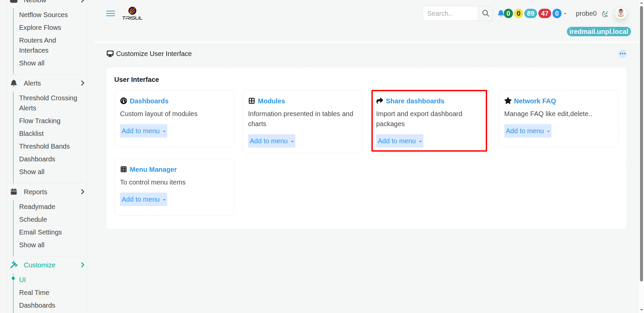Viewport: 644px width, 313px height.
Task: Click the search magnifier icon
Action: (485, 13)
